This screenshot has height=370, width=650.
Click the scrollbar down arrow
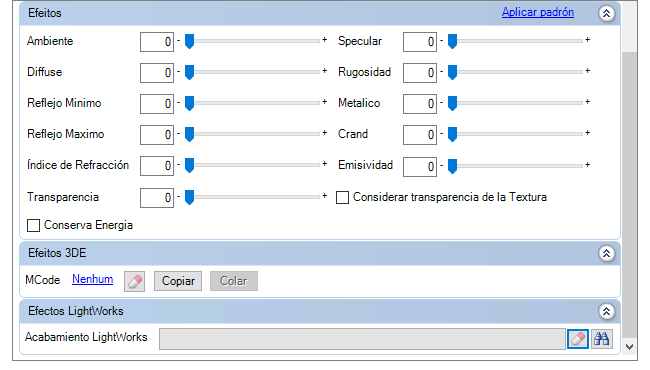tap(629, 346)
